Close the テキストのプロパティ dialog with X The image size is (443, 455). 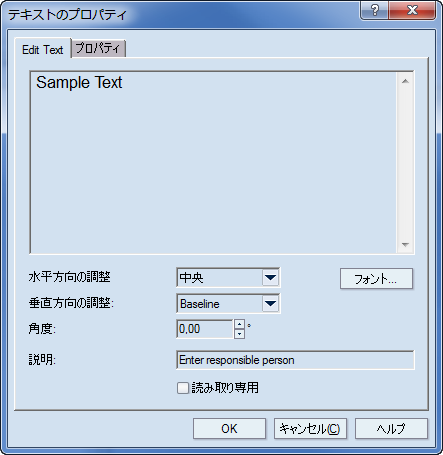pos(412,10)
